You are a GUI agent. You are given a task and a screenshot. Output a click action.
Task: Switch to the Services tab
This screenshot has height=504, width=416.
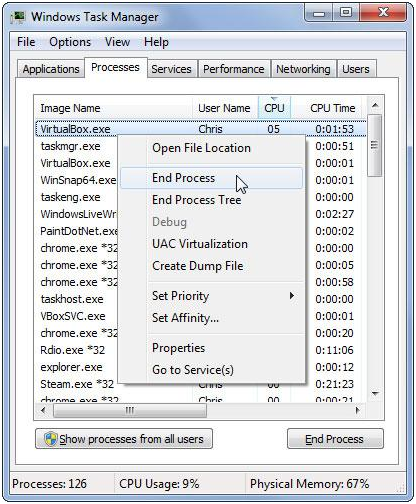[171, 69]
